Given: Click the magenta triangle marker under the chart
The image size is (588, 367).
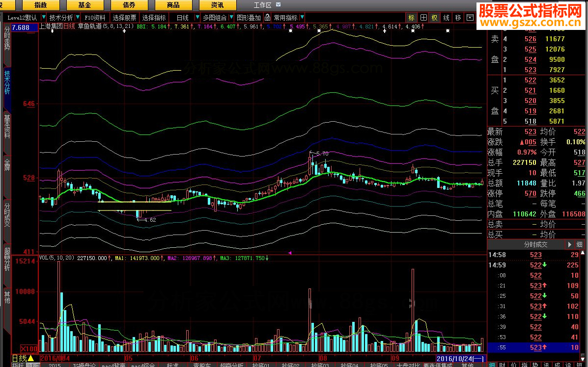Looking at the screenshot, I should 290,253.
